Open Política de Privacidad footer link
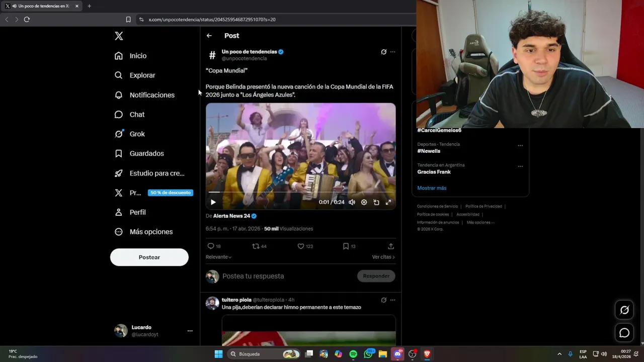 tap(484, 206)
